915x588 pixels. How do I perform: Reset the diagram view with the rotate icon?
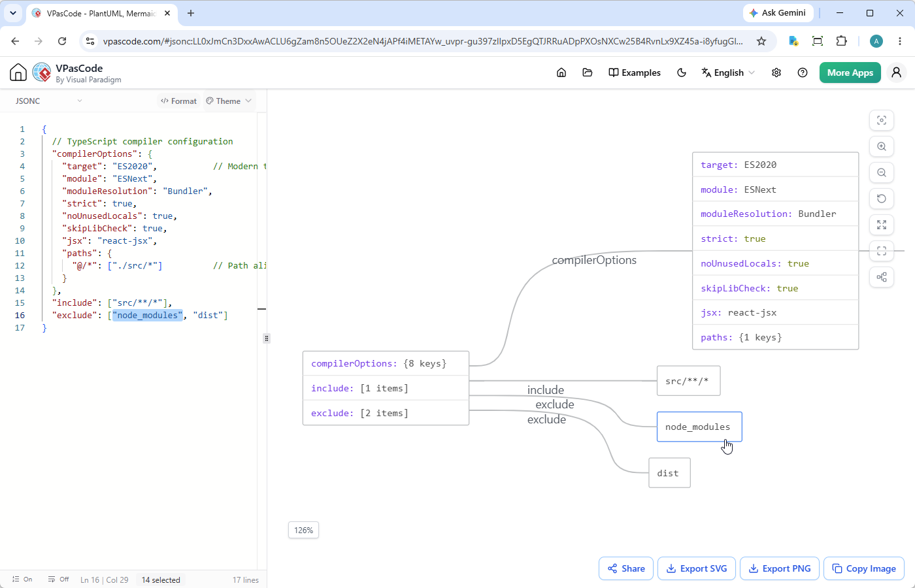pyautogui.click(x=882, y=199)
